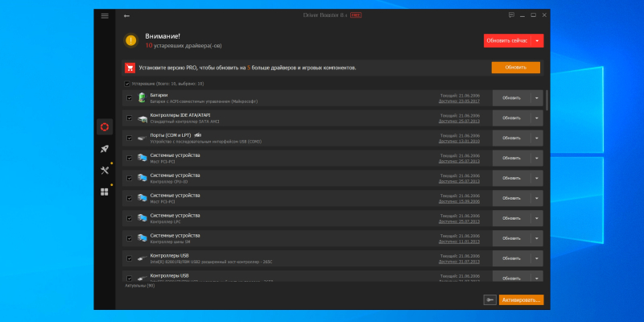This screenshot has height=322, width=644.
Task: Expand the dropdown arrow beside Обновить сейчас
Action: click(538, 40)
